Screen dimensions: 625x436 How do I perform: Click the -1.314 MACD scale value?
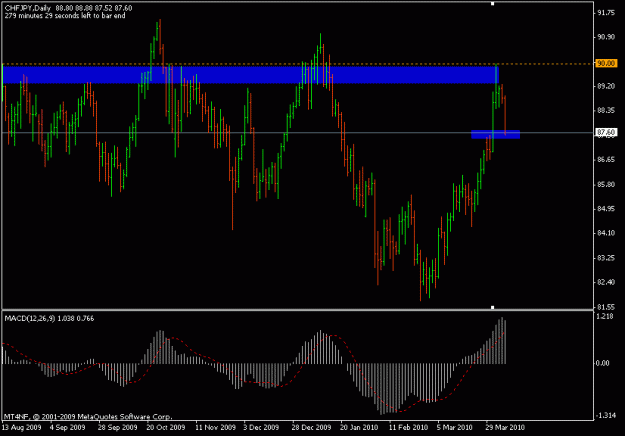point(605,415)
